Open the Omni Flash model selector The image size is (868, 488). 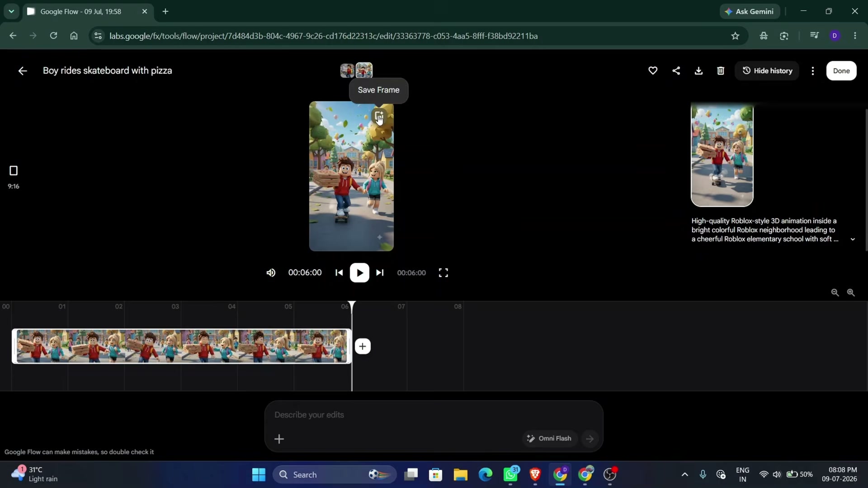pyautogui.click(x=549, y=439)
